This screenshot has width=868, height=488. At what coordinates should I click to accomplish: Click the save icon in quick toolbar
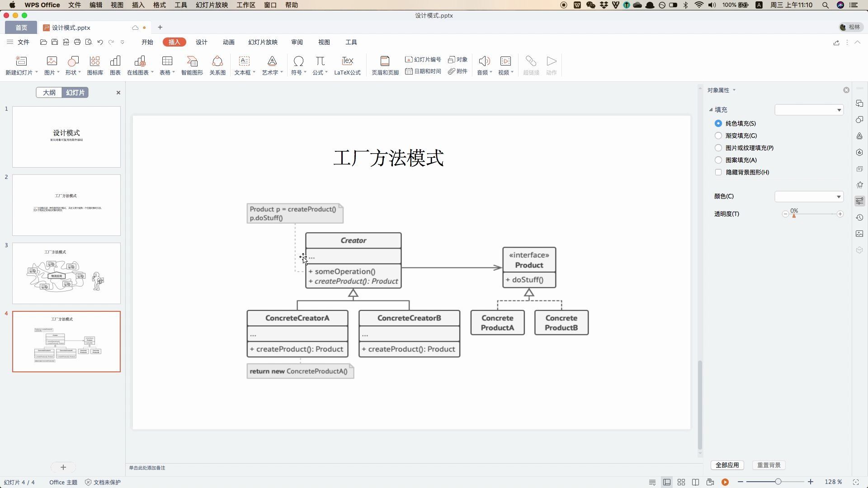point(55,42)
